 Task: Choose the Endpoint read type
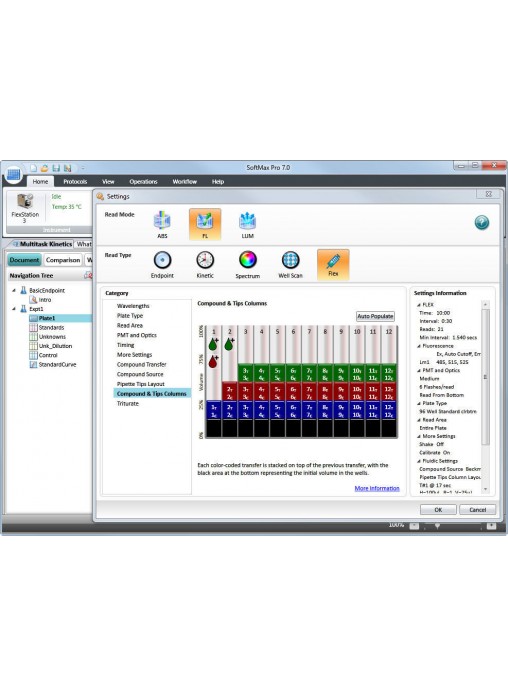(x=162, y=265)
